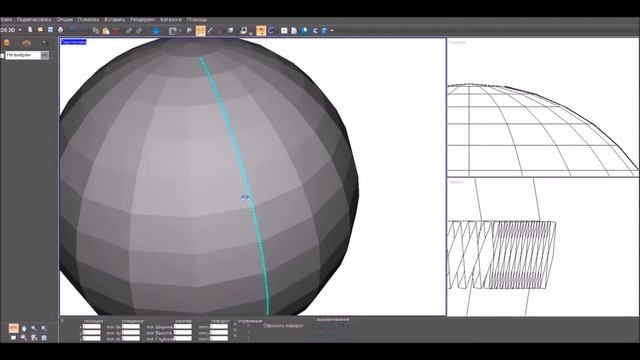This screenshot has height=360, width=640.
Task: Click the blue 3D object toolbar icon
Action: (156, 31)
